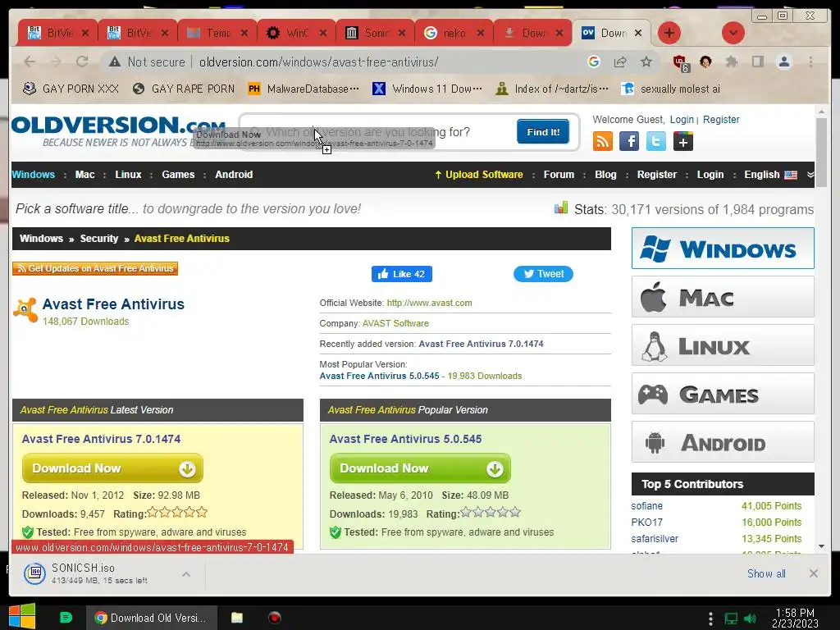Click the browser back arrow
Viewport: 840px width, 630px height.
coord(30,62)
